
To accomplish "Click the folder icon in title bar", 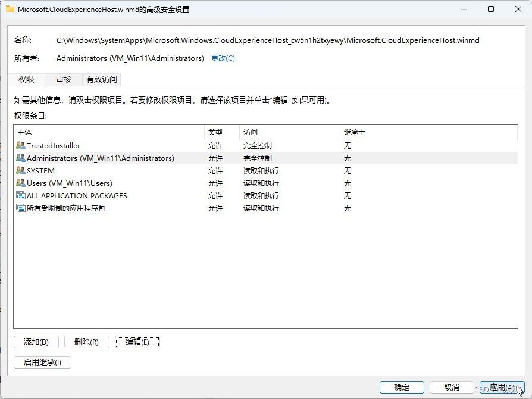I will (x=10, y=9).
